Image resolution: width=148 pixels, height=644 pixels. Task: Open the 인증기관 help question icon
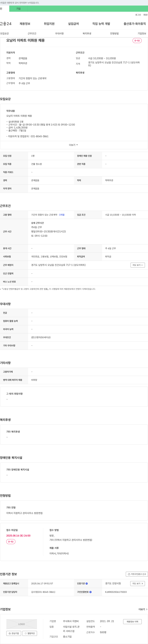pyautogui.click(x=86, y=584)
